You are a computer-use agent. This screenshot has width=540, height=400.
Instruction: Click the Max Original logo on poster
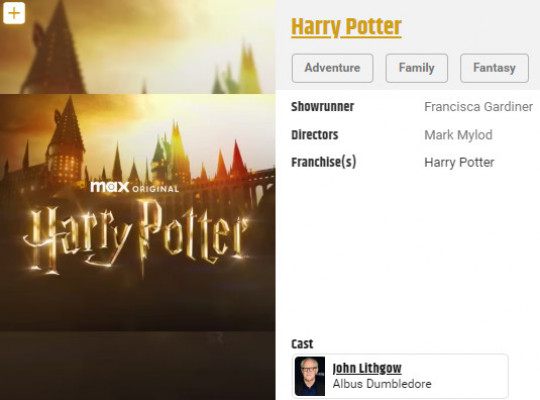135,187
